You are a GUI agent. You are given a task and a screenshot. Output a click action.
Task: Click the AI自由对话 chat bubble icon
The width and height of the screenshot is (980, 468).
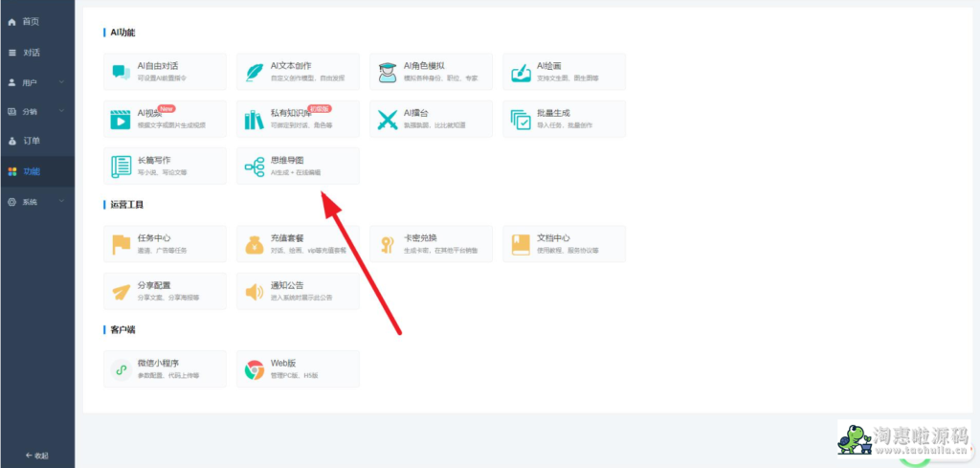[x=121, y=72]
